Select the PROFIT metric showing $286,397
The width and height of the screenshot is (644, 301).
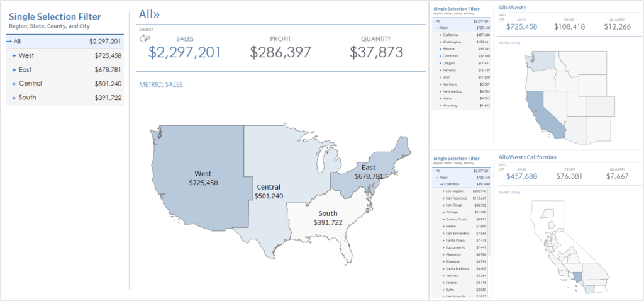tap(280, 52)
